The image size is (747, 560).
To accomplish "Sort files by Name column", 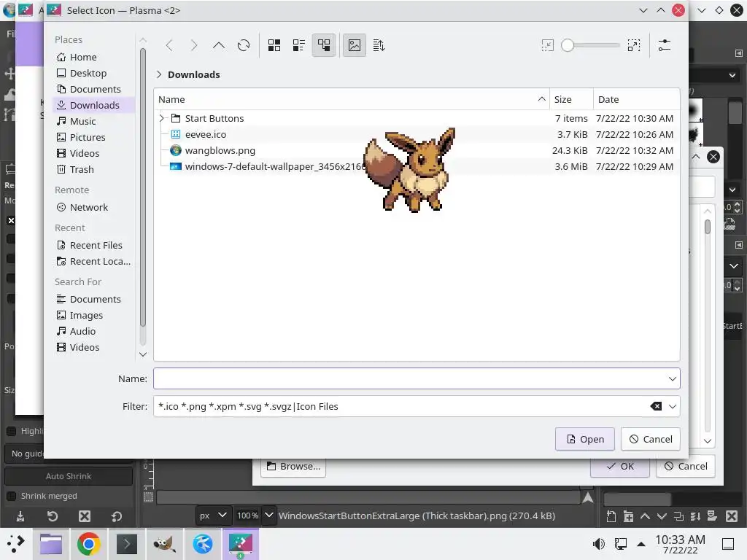I will tap(352, 99).
